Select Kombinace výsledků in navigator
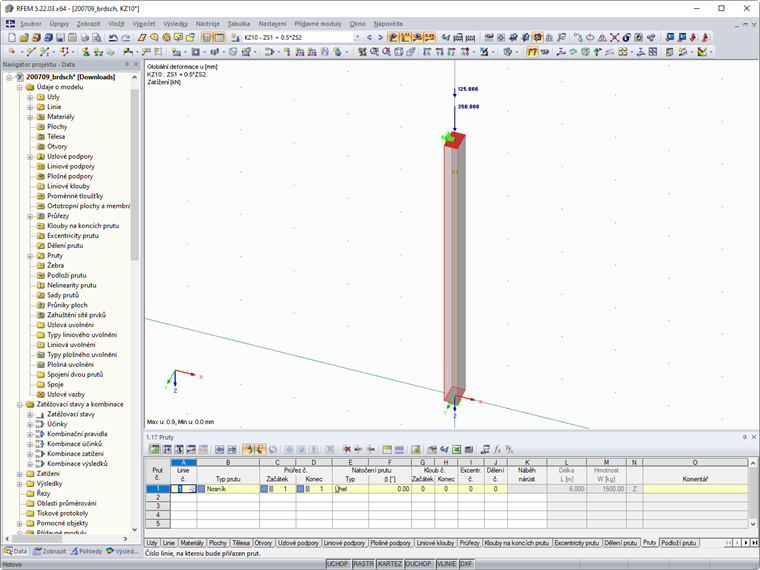Image resolution: width=760 pixels, height=570 pixels. [77, 464]
